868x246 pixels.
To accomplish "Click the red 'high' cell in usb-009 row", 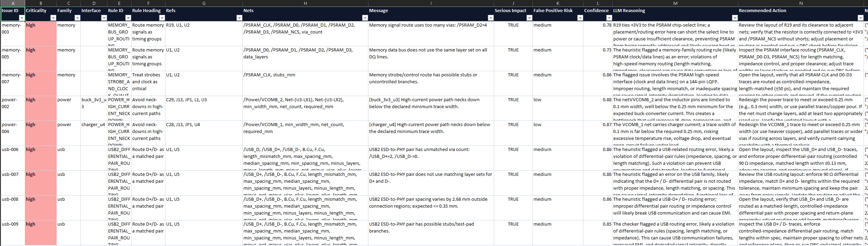I will click(41, 233).
